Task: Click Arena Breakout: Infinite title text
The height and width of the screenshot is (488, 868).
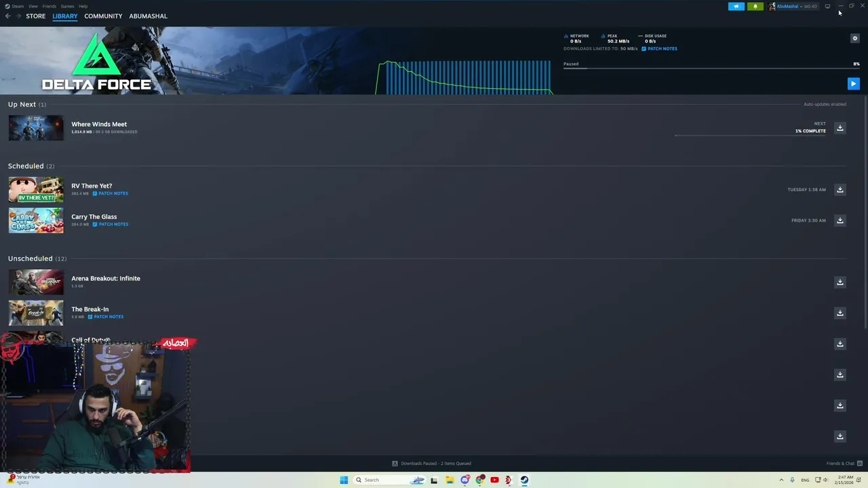Action: [106, 279]
